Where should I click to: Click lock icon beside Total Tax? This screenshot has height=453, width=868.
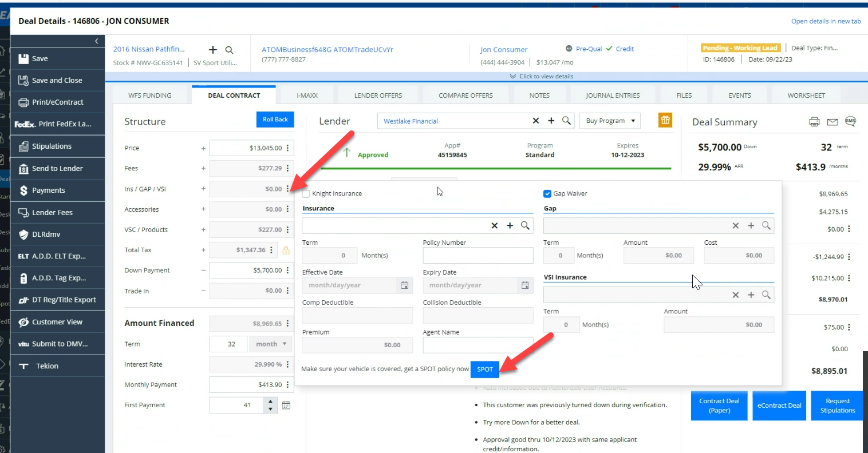(x=286, y=250)
